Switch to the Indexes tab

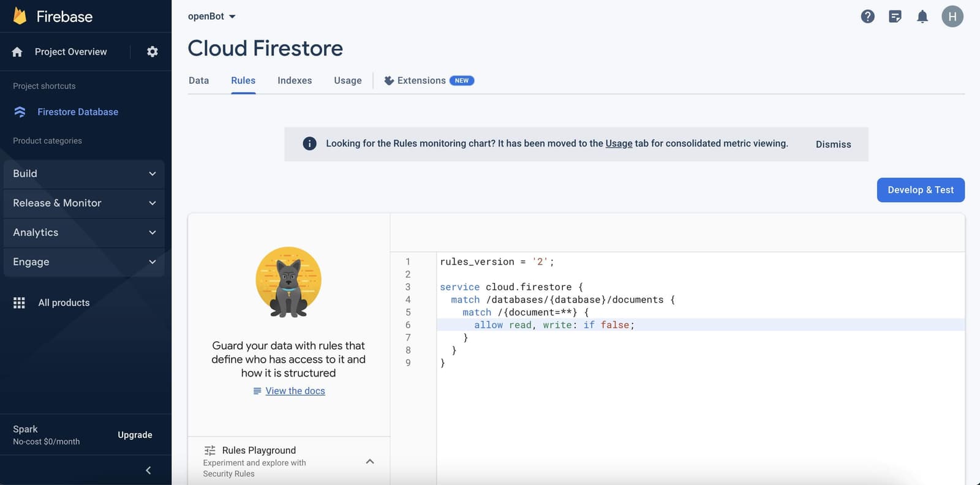[295, 81]
